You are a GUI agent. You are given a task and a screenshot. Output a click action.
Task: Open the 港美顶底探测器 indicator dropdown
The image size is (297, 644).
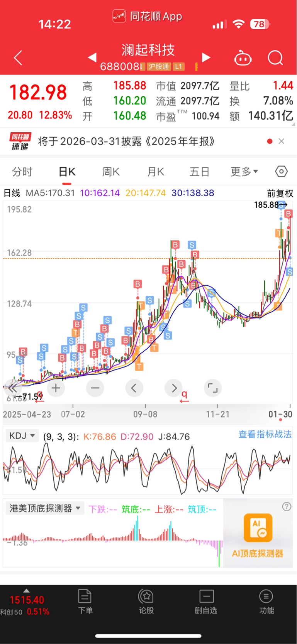pos(45,508)
